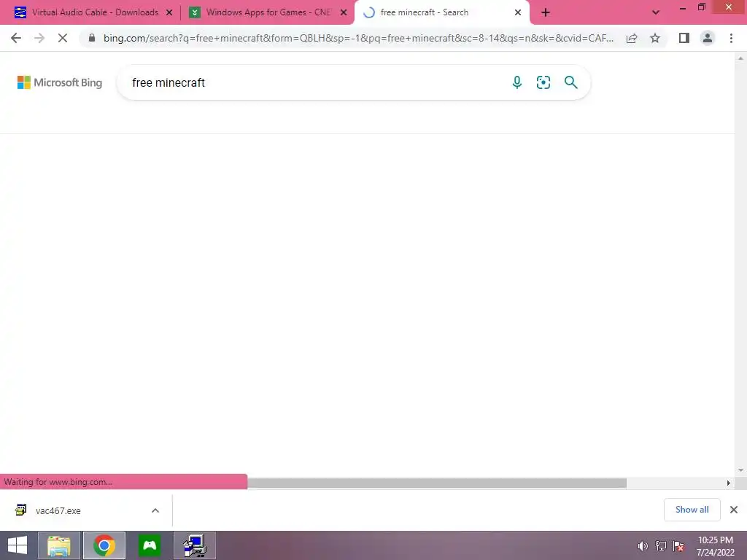Close the free minecraft Search tab
This screenshot has height=560, width=747.
[518, 13]
